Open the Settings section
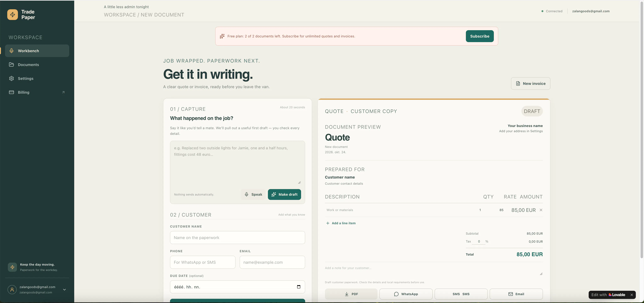The height and width of the screenshot is (303, 644). coord(37,78)
